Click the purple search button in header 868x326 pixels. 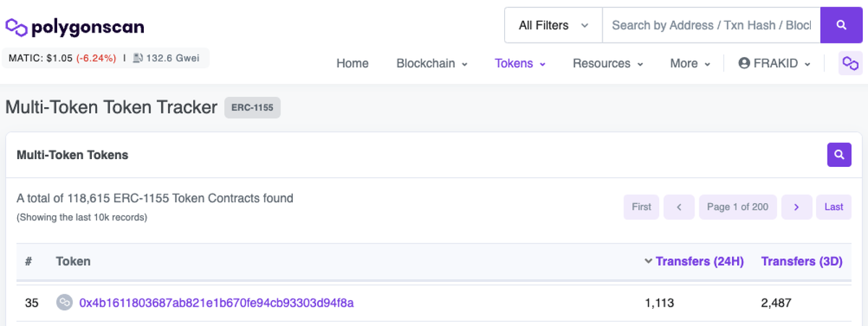tap(841, 25)
